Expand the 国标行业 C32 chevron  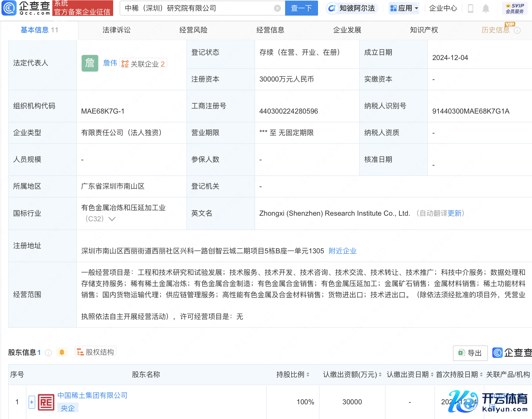(112, 219)
